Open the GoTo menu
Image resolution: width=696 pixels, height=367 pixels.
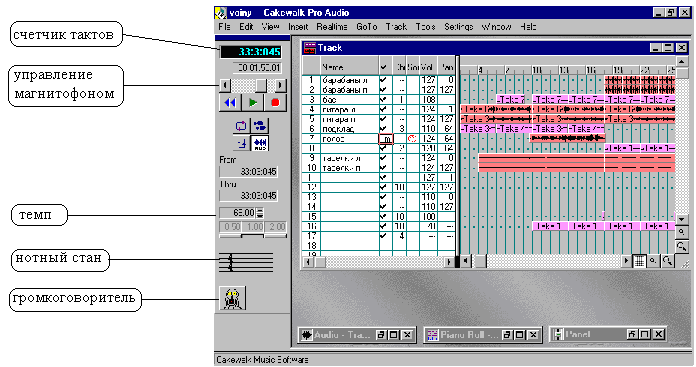pyautogui.click(x=367, y=27)
